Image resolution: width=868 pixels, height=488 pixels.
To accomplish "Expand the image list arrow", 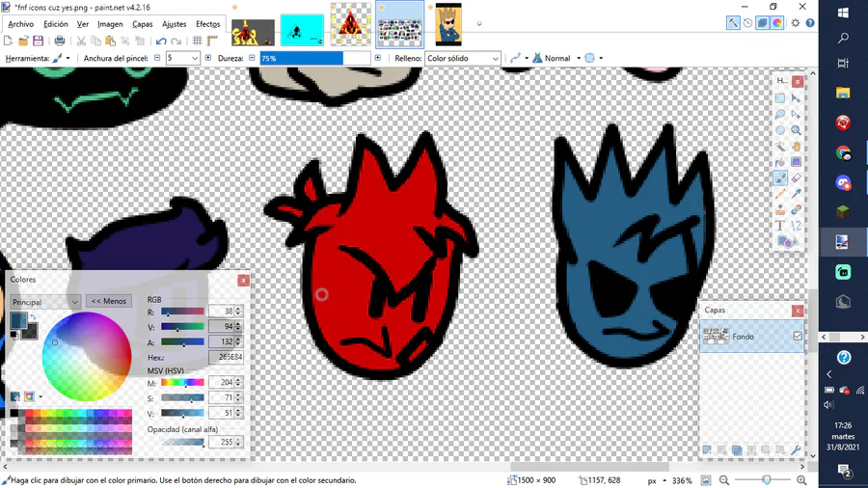I will click(x=479, y=24).
